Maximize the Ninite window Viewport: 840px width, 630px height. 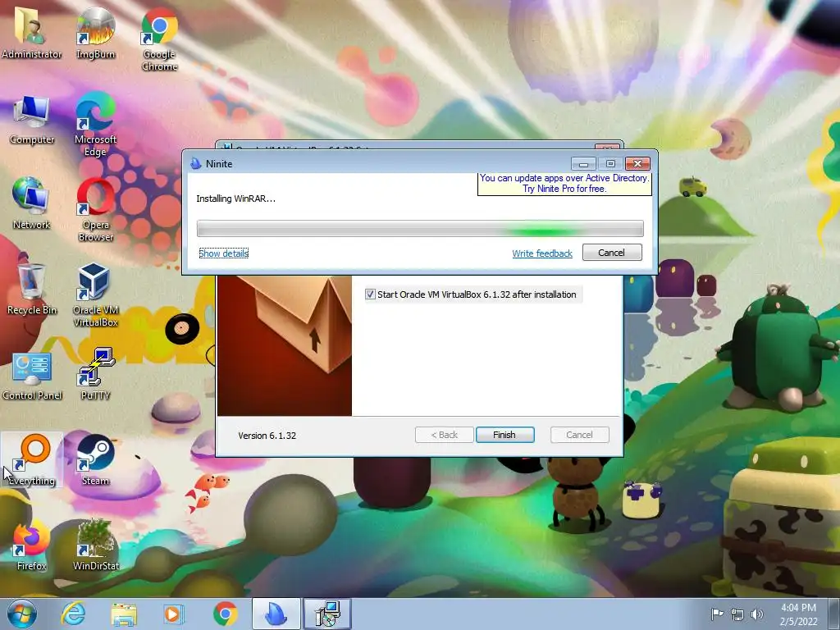tap(610, 163)
